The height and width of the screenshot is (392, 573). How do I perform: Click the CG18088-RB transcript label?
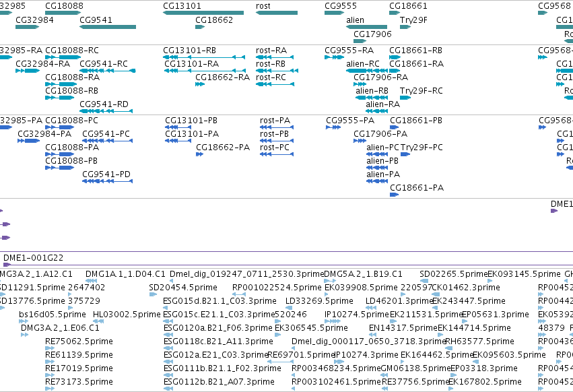coord(71,91)
